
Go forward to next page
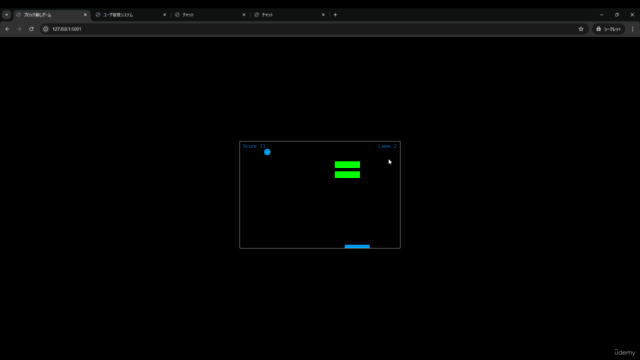[19, 29]
